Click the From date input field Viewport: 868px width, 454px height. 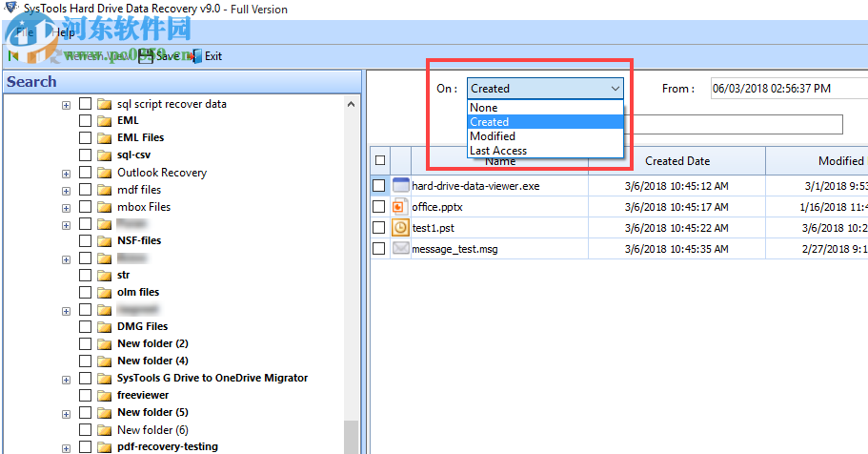[x=789, y=89]
